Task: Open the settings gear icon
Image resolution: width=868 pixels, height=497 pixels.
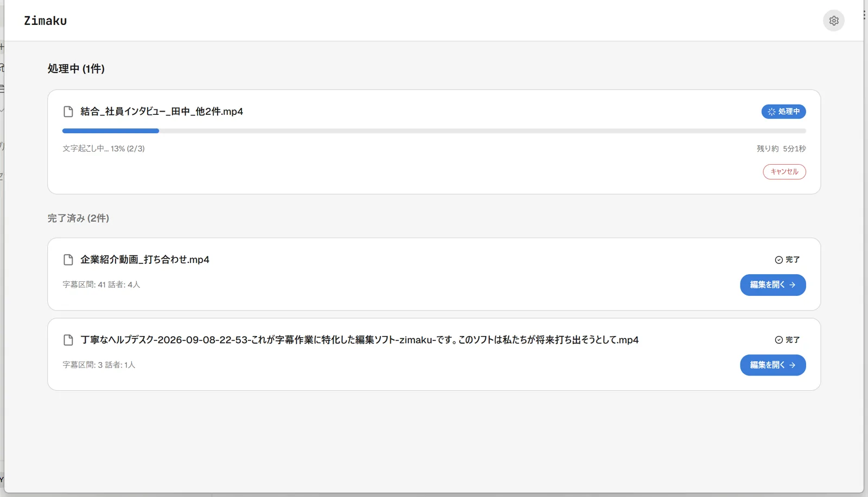Action: 834,21
